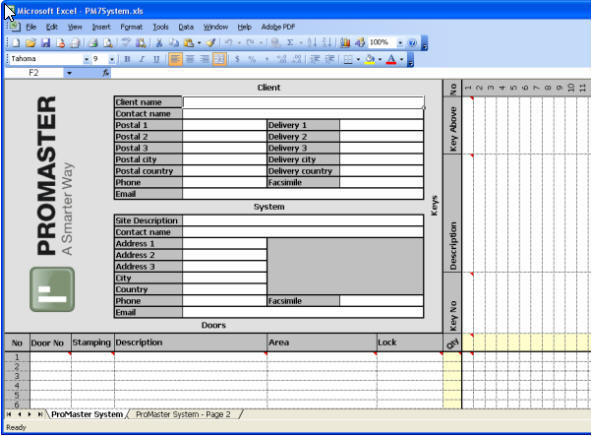Click the AutoSum sigma icon

(290, 43)
